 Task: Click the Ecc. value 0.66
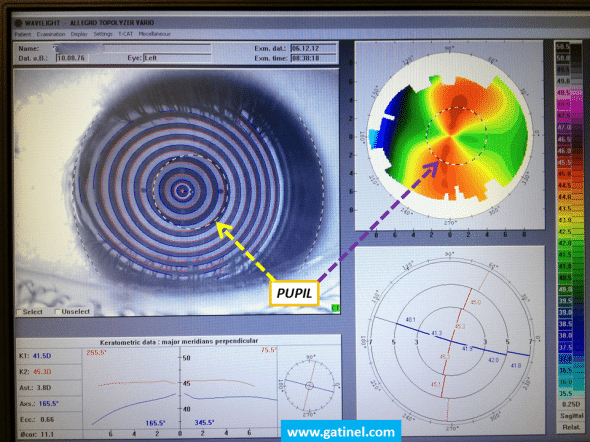point(47,419)
